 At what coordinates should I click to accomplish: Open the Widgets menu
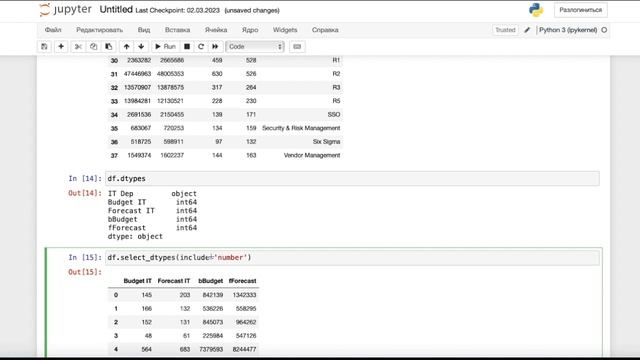pyautogui.click(x=285, y=30)
